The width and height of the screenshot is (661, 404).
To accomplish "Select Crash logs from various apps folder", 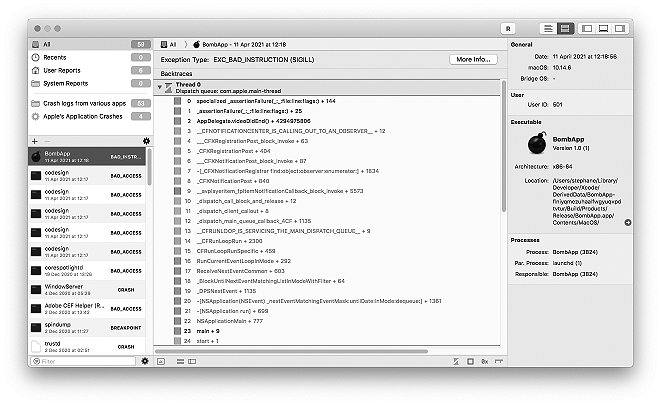I will [90, 103].
